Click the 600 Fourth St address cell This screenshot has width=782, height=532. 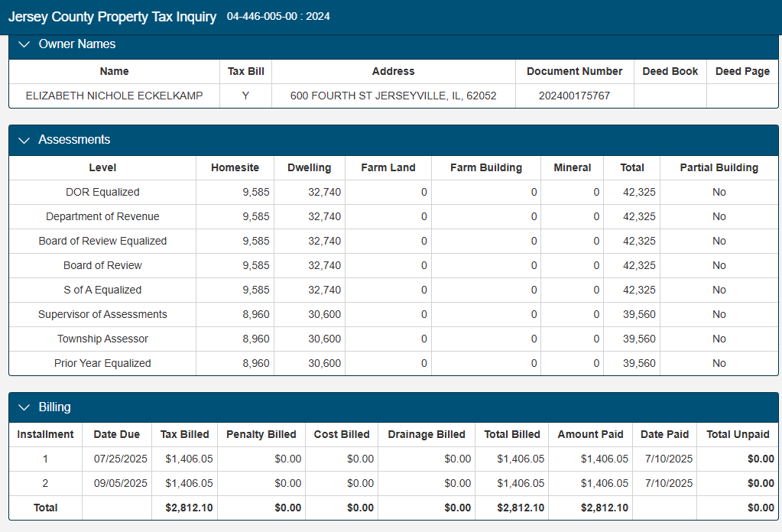[x=393, y=96]
